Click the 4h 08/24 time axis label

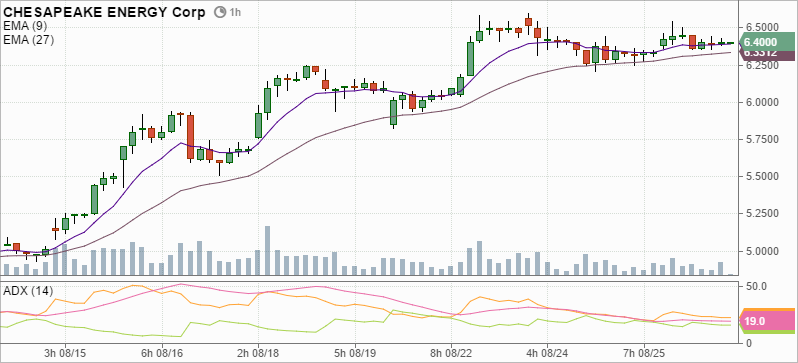click(x=549, y=352)
